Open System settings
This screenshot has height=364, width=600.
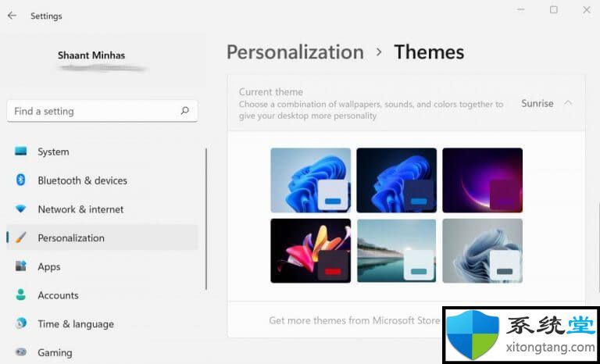(53, 152)
